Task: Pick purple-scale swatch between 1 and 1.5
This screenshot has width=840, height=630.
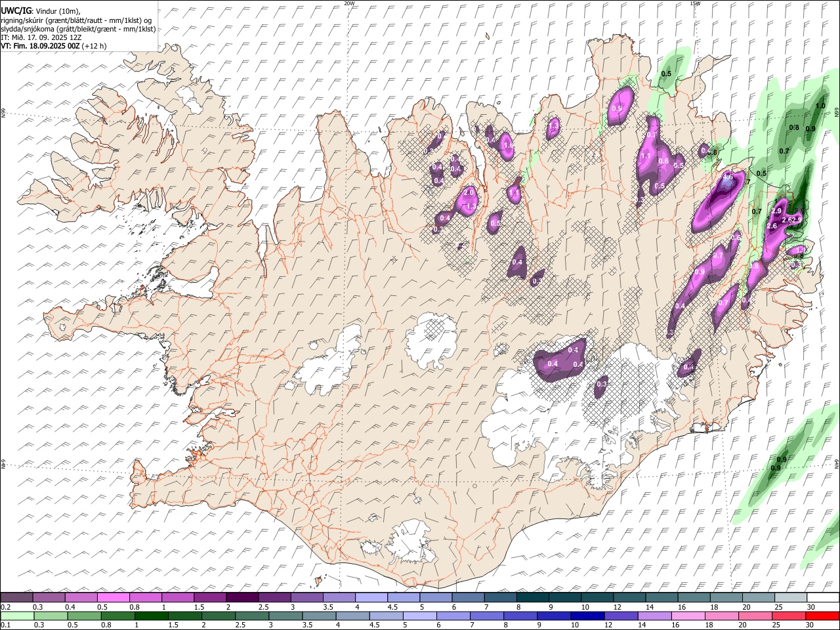Action: pyautogui.click(x=177, y=598)
